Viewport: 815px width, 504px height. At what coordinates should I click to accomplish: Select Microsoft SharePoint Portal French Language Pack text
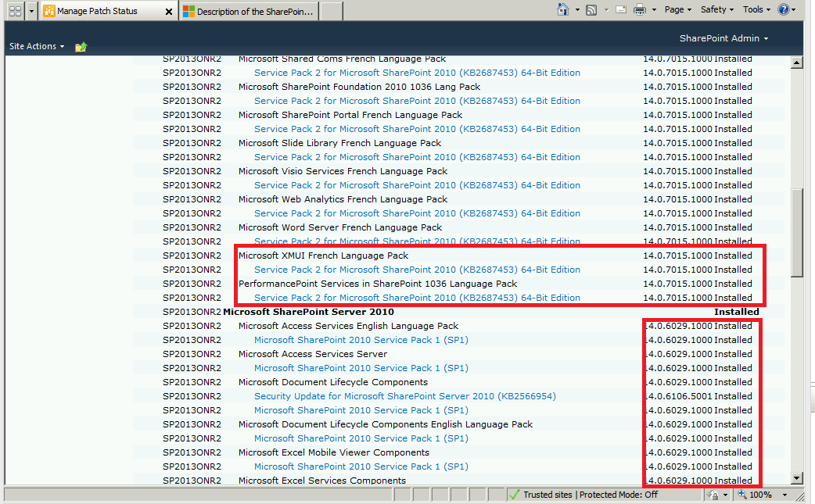350,115
